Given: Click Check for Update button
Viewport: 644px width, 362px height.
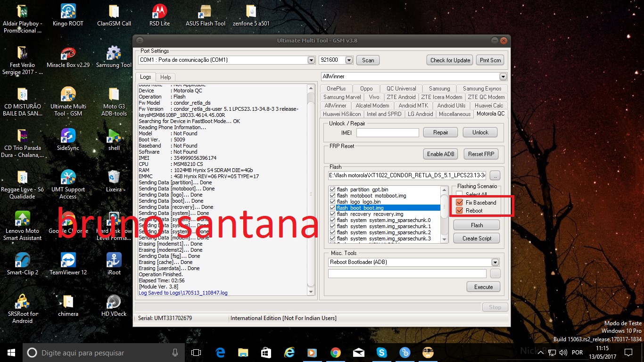Looking at the screenshot, I should point(450,60).
